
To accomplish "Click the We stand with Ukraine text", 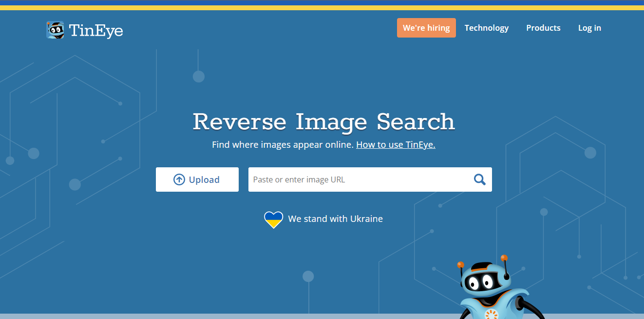I will (x=335, y=219).
